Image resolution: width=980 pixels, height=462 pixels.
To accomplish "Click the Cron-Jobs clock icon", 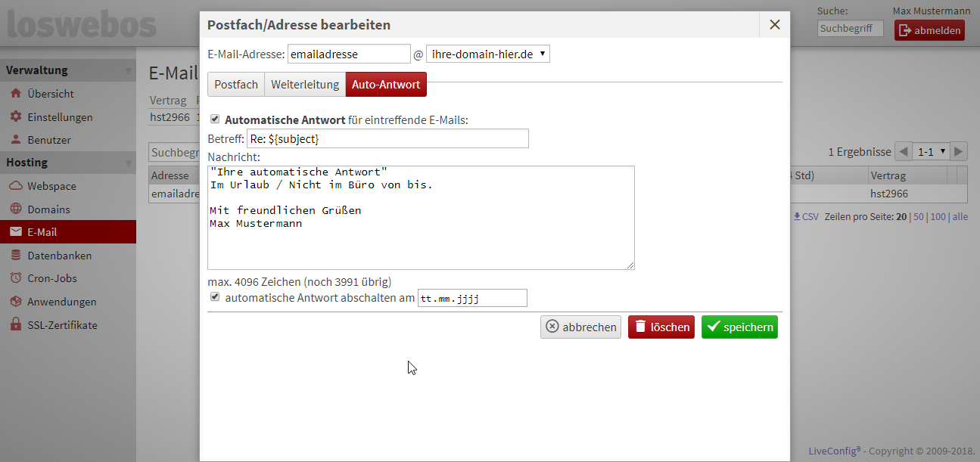I will pos(15,278).
